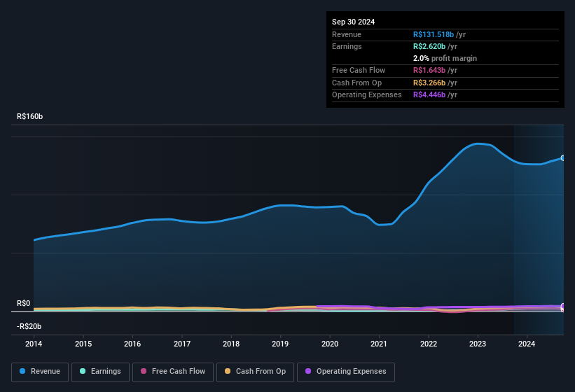Click the R$3.266b cash from op value
The width and height of the screenshot is (575, 392).
pyautogui.click(x=429, y=83)
